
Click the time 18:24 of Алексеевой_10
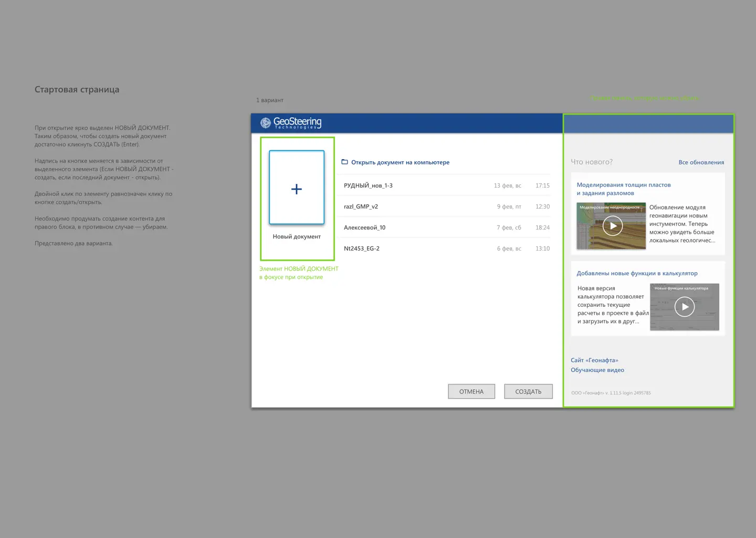542,227
